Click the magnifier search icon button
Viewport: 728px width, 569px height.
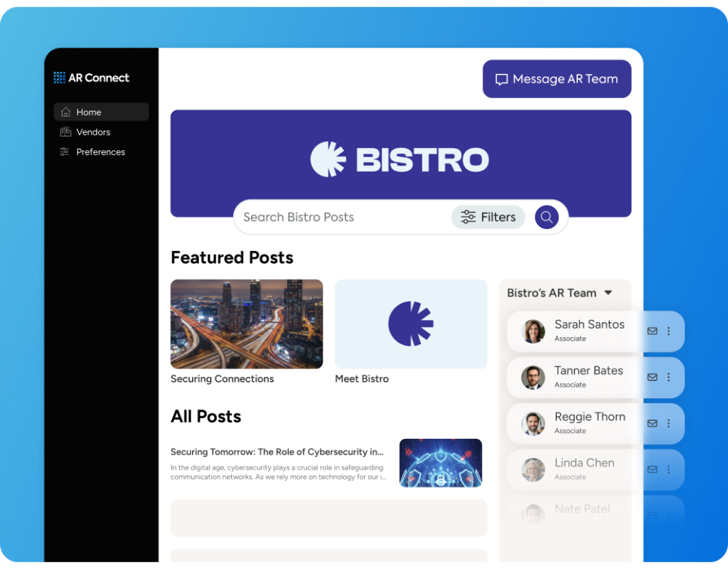click(x=546, y=217)
